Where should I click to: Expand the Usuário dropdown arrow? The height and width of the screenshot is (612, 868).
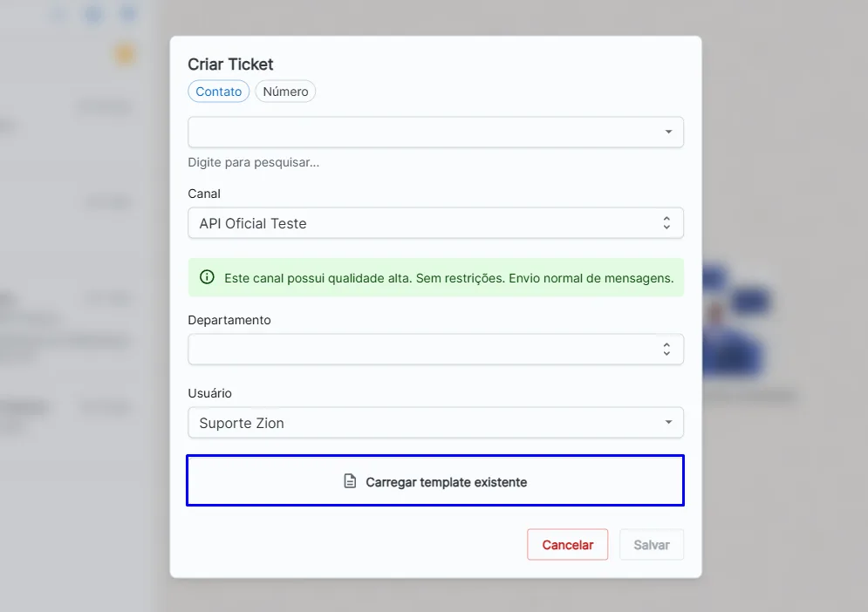coord(668,422)
